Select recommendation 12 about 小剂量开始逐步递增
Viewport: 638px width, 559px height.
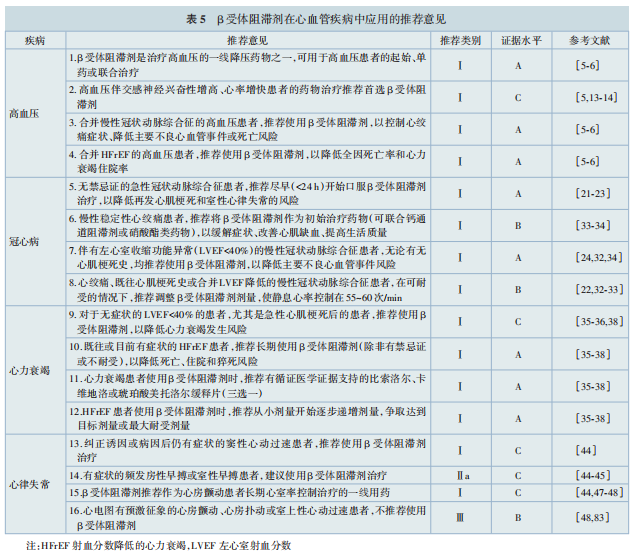tap(247, 418)
